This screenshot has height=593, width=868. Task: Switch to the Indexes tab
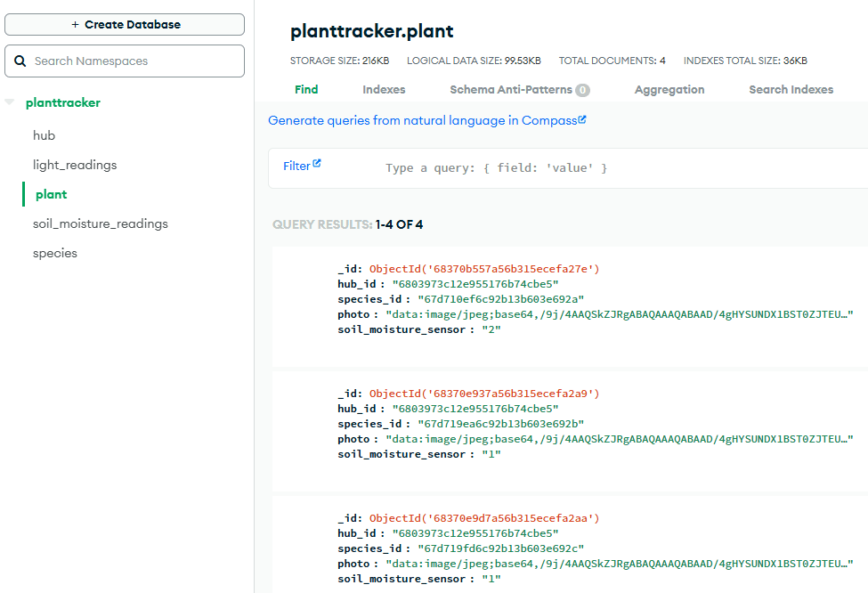[383, 89]
